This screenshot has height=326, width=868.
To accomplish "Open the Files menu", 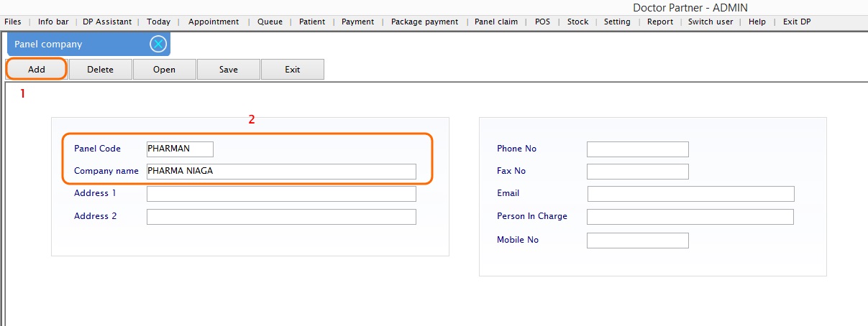I will [x=13, y=22].
